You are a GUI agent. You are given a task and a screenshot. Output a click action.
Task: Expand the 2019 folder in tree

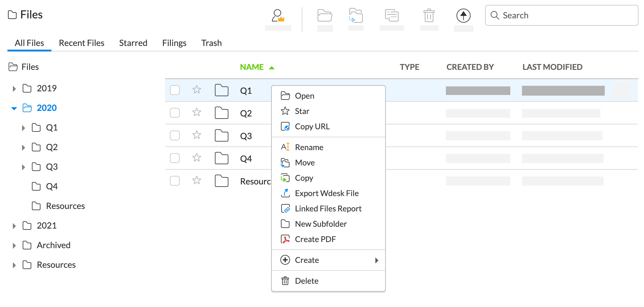pyautogui.click(x=14, y=89)
